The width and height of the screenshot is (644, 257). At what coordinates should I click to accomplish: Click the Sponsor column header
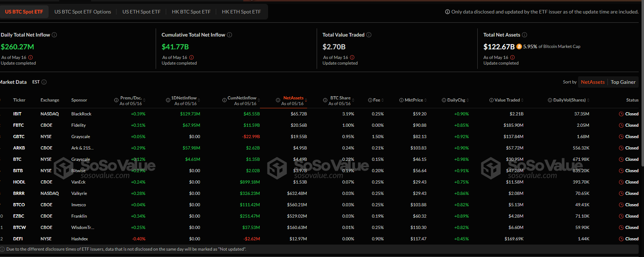click(x=79, y=100)
